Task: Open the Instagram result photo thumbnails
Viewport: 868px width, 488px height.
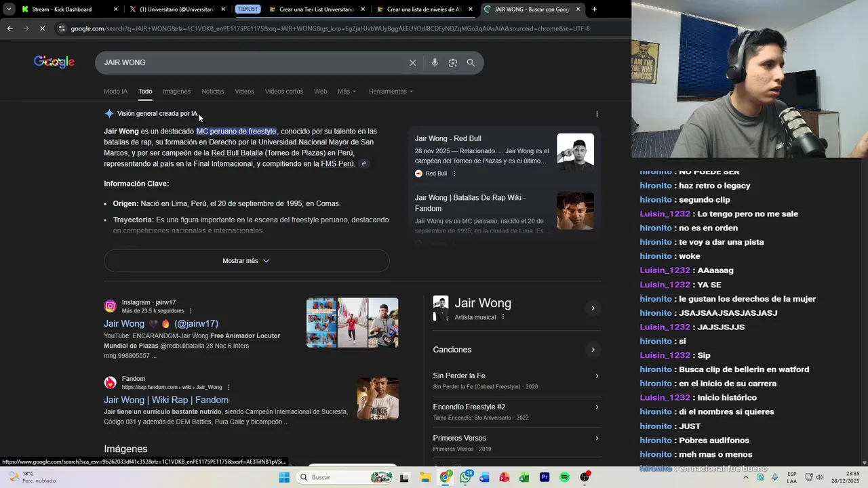Action: click(352, 323)
